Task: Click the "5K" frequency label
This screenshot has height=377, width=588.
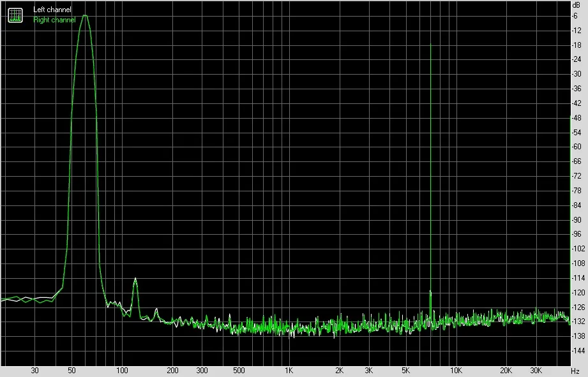Action: coord(406,371)
